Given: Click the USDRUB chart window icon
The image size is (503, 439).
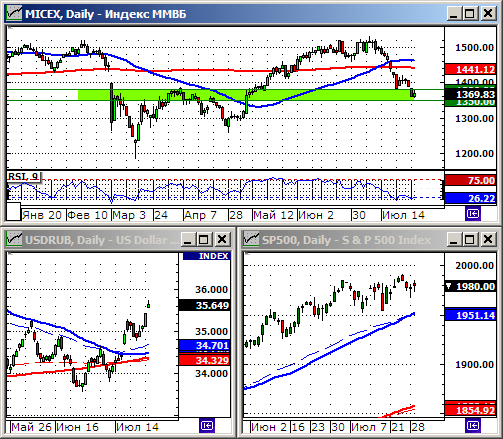Looking at the screenshot, I should 14,239.
